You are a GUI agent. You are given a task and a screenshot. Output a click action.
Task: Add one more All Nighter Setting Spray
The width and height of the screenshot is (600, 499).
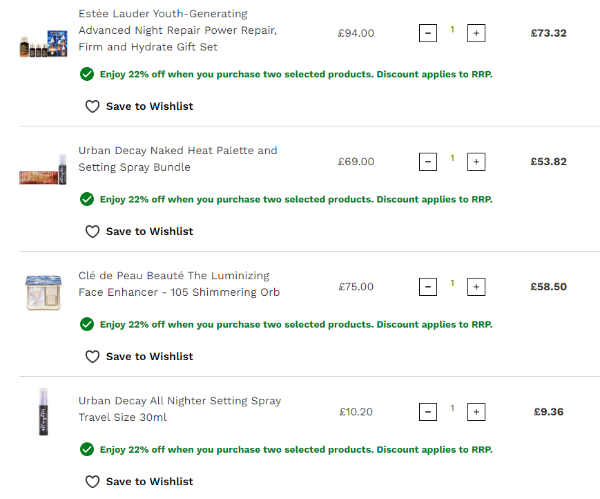pos(476,412)
